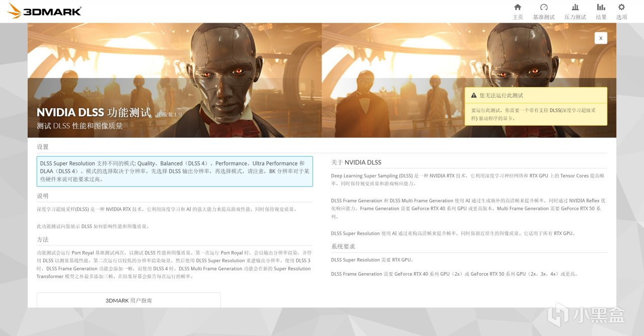This screenshot has height=336, width=644.
Task: Click the 说明 section heading
Action: [43, 196]
